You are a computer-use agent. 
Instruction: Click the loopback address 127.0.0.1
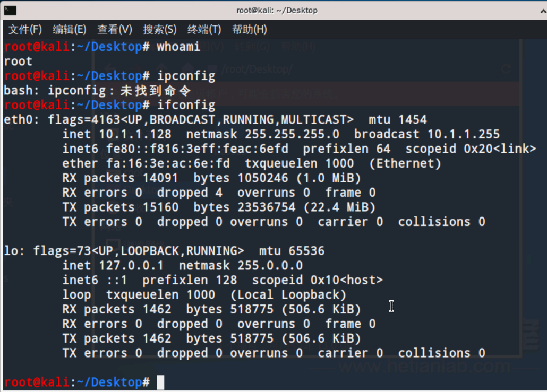(x=131, y=266)
